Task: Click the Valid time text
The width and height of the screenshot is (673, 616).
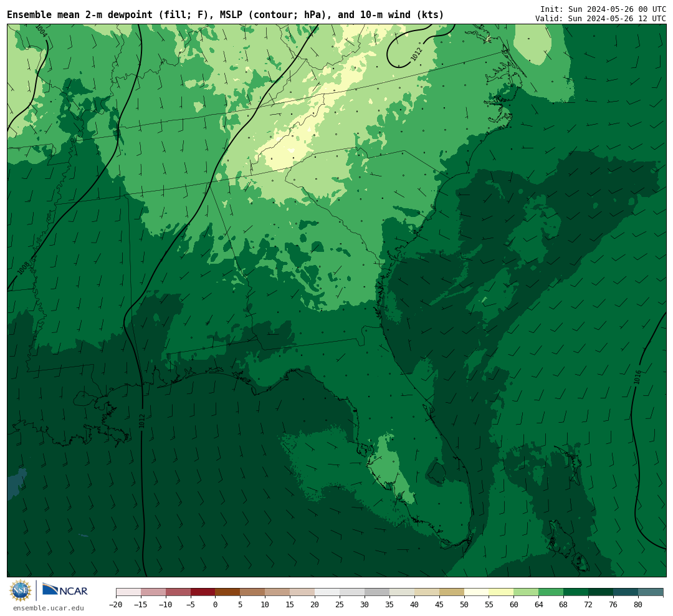Action: 601,19
